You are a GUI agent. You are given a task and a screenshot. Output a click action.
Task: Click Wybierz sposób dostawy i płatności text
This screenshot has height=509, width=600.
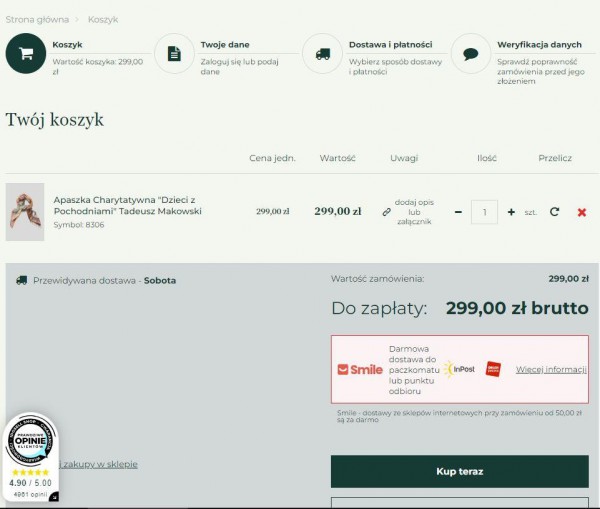coord(395,67)
